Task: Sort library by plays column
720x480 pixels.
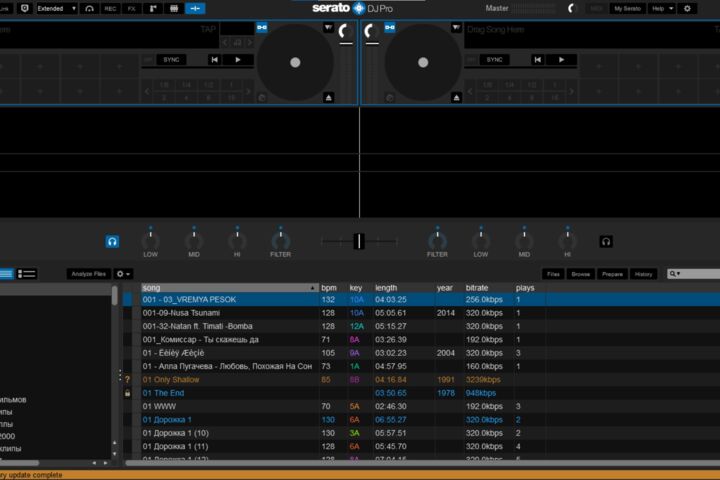Action: click(x=529, y=288)
